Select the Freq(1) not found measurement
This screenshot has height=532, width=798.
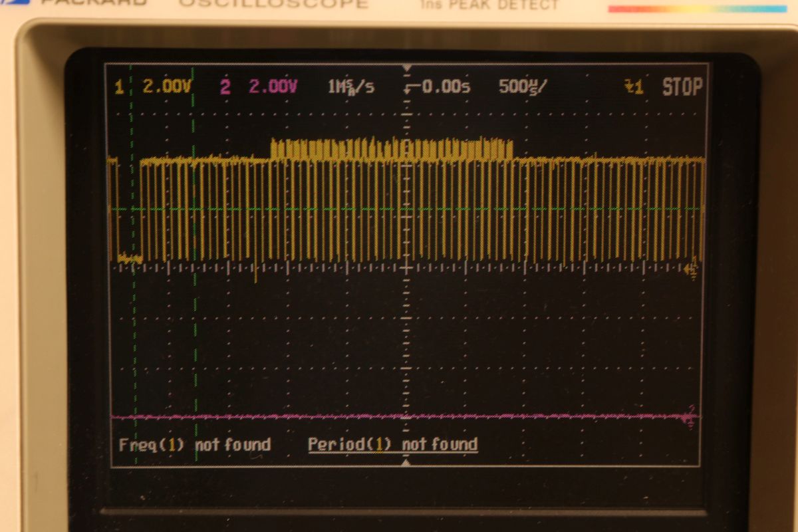point(195,444)
